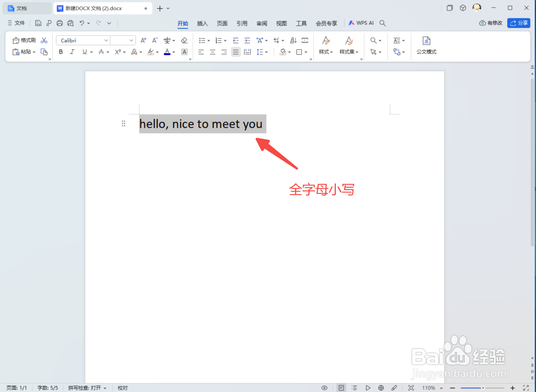The image size is (536, 392).
Task: Click the fit-page icon beside zoom percentage
Action: point(411,388)
